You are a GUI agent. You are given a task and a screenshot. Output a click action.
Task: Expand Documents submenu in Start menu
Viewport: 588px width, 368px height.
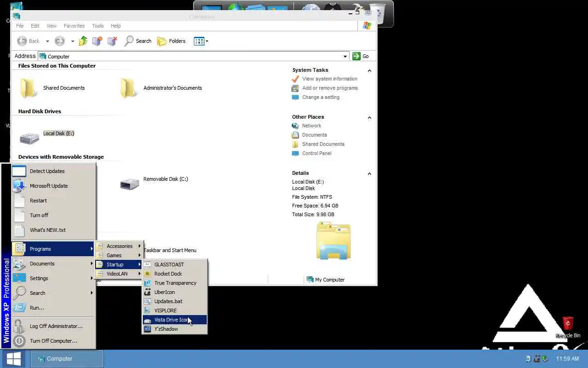[53, 264]
